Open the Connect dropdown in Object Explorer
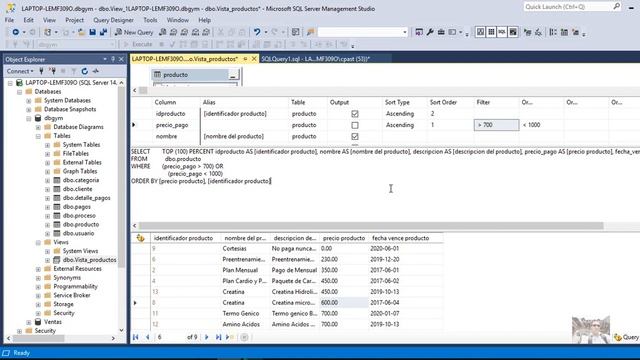This screenshot has width=640, height=360. 20,71
